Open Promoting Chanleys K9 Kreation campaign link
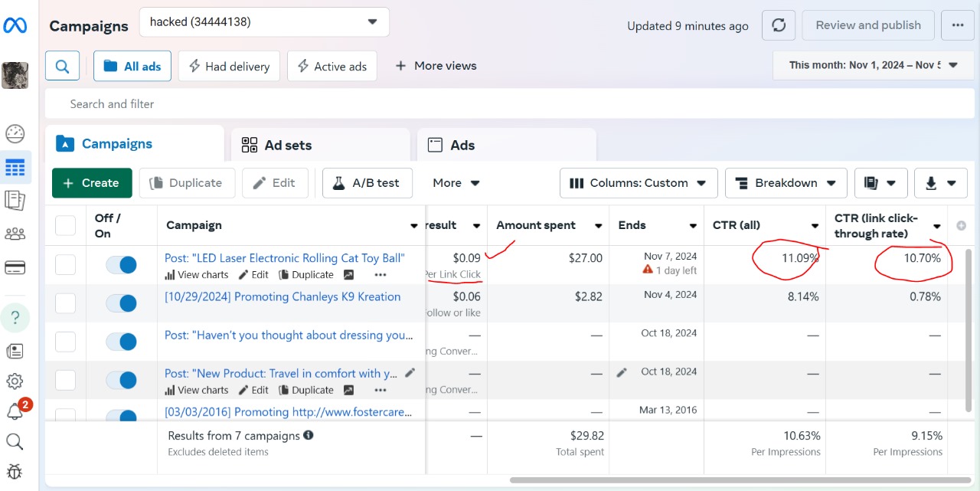980x491 pixels. coord(283,296)
